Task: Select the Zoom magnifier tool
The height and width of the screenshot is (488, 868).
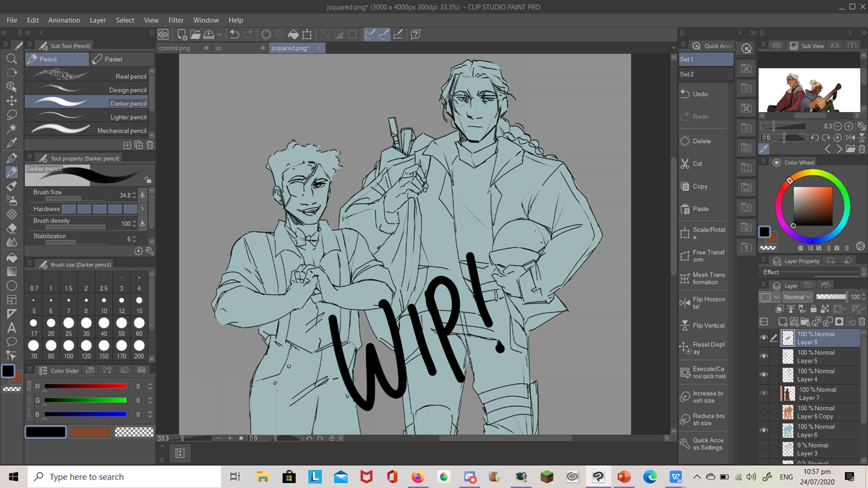Action: click(x=11, y=59)
